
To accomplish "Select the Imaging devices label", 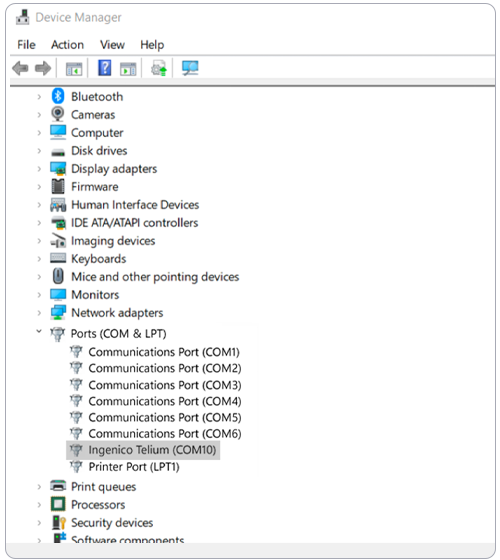I will (113, 241).
